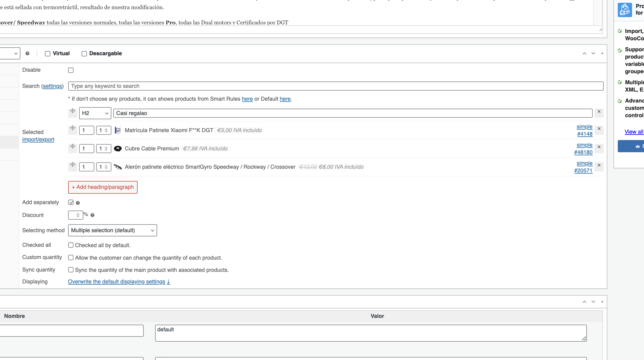Toggle the Disable checkbox
Screen dimensions: 644x360
click(71, 70)
